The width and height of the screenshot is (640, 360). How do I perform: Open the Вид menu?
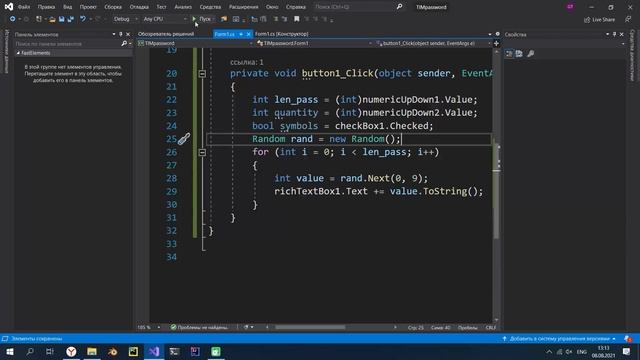(67, 7)
